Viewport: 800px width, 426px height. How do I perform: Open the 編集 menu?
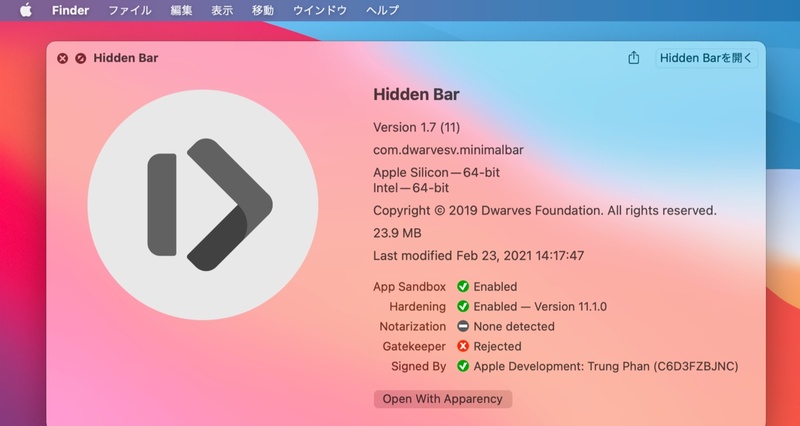point(181,10)
